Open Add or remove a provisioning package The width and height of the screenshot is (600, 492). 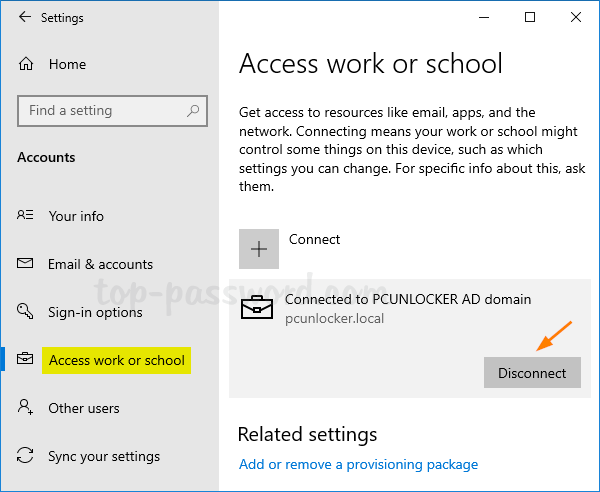point(358,464)
